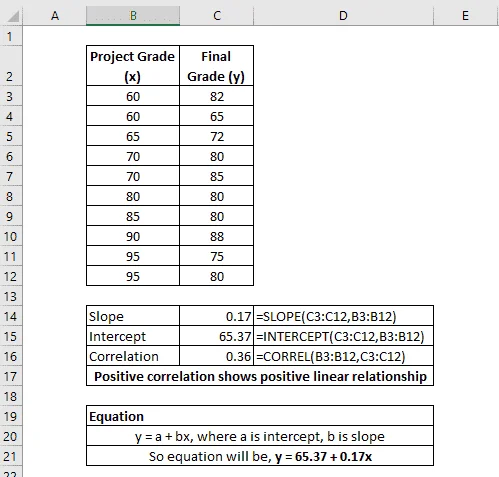Click the 'Project Grade (x)' header cell

pyautogui.click(x=133, y=66)
